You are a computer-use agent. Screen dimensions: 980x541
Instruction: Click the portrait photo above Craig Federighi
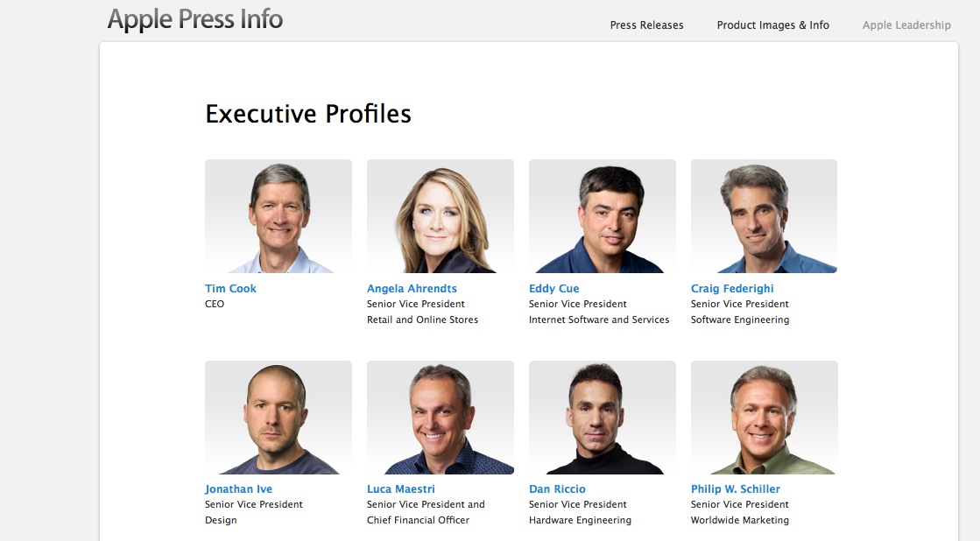pos(764,216)
